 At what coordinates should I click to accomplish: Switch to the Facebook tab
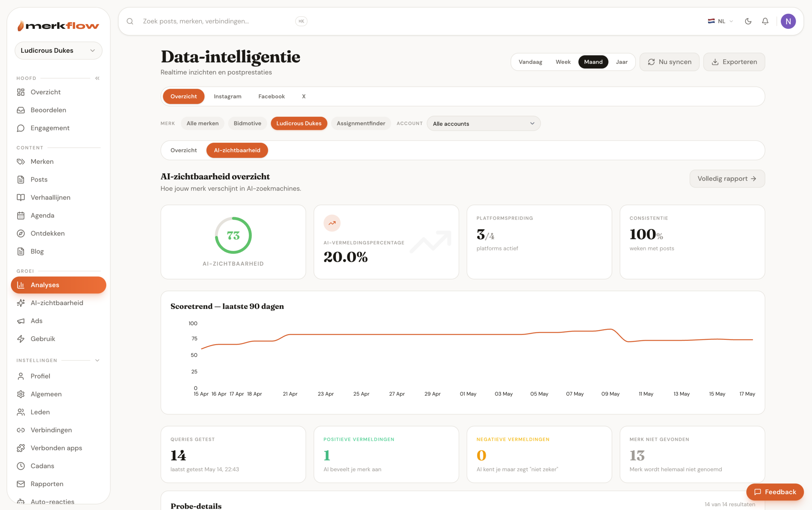pyautogui.click(x=271, y=96)
